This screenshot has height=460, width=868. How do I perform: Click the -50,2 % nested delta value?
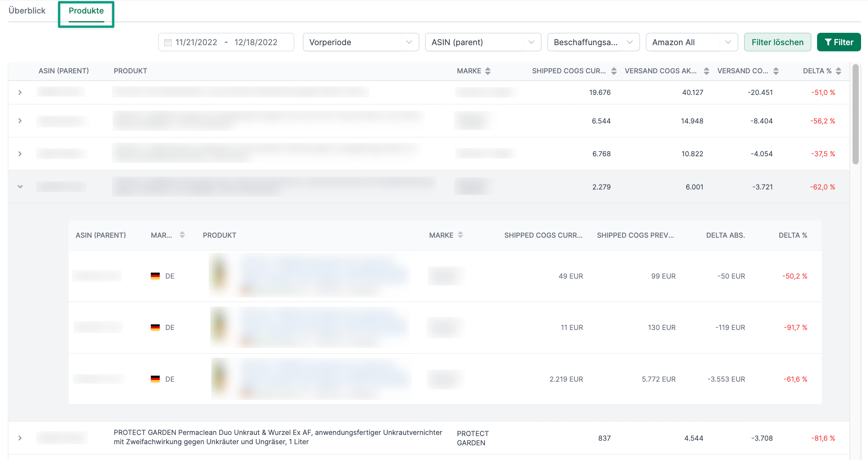tap(795, 276)
